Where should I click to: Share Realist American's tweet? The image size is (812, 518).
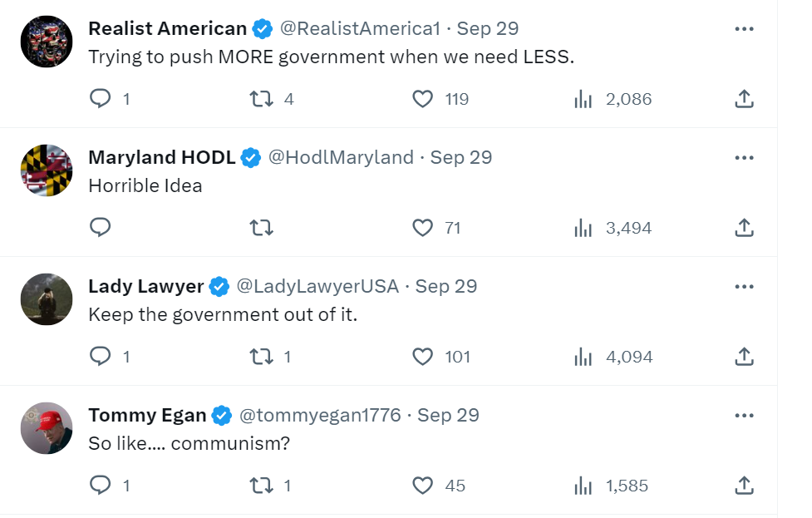click(744, 98)
